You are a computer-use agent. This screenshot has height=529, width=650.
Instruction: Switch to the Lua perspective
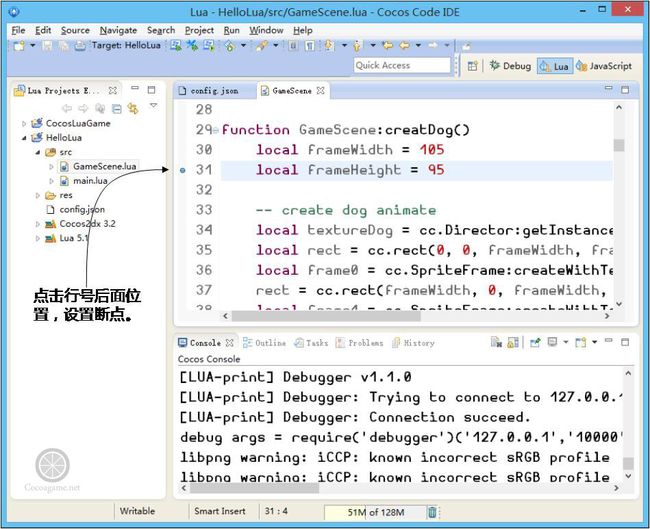click(555, 66)
